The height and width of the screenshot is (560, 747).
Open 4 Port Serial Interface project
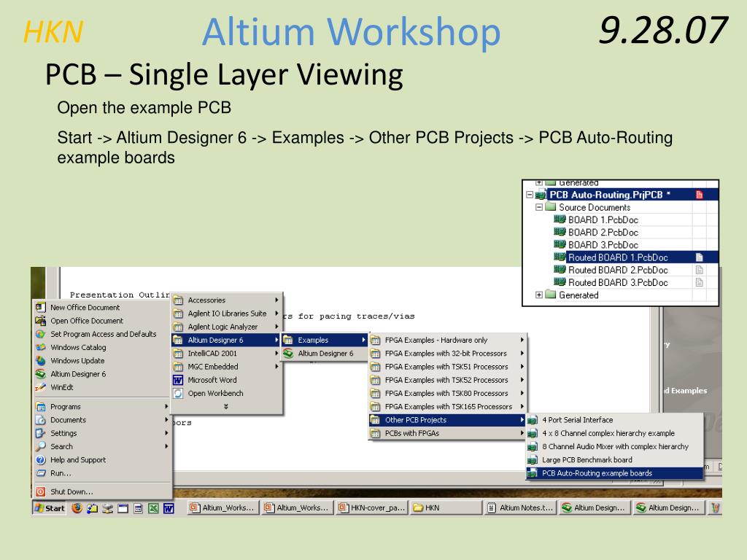614,421
